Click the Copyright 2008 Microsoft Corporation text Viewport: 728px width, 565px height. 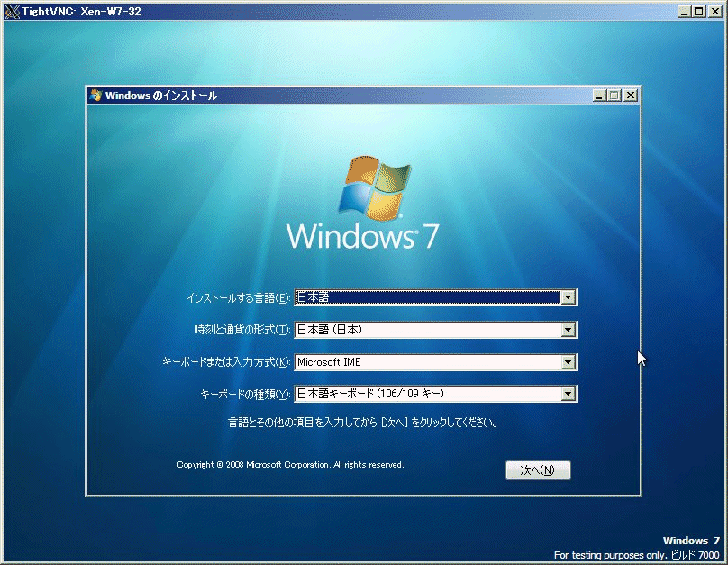(290, 465)
